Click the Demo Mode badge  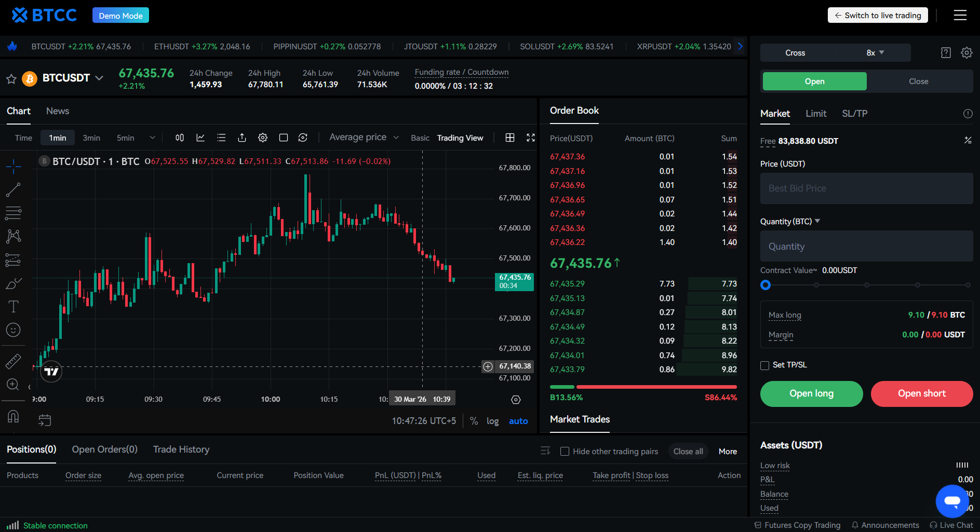120,16
